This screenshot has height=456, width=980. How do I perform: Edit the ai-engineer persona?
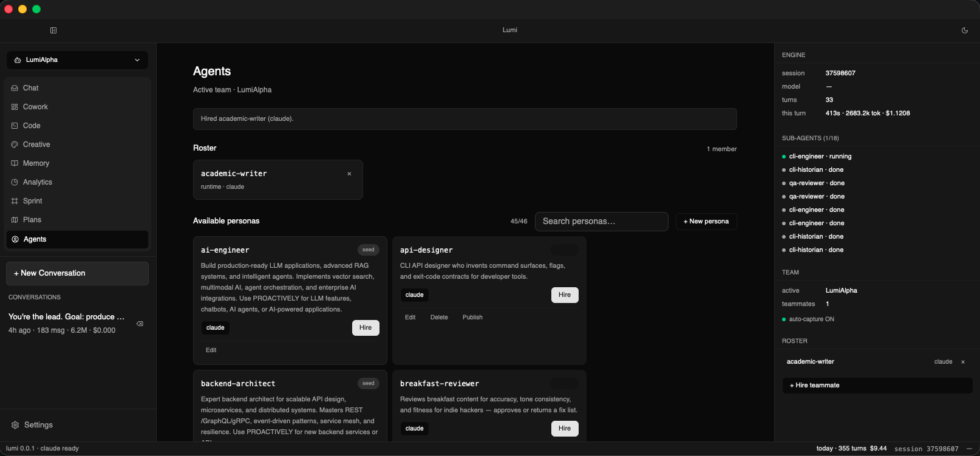coord(211,350)
